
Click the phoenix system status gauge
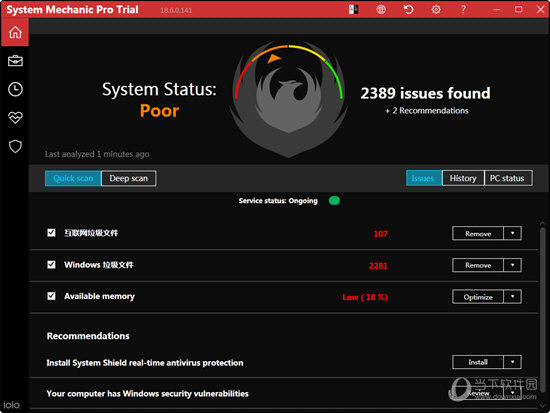pos(289,99)
